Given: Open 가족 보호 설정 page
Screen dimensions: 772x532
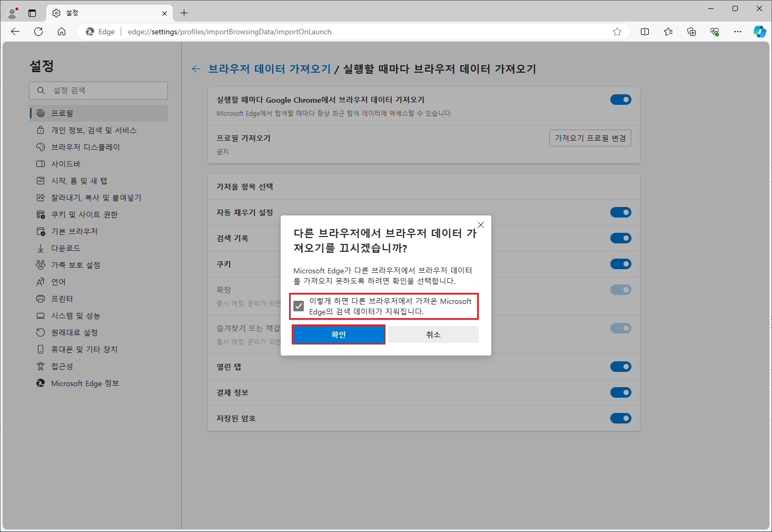Looking at the screenshot, I should click(99, 265).
